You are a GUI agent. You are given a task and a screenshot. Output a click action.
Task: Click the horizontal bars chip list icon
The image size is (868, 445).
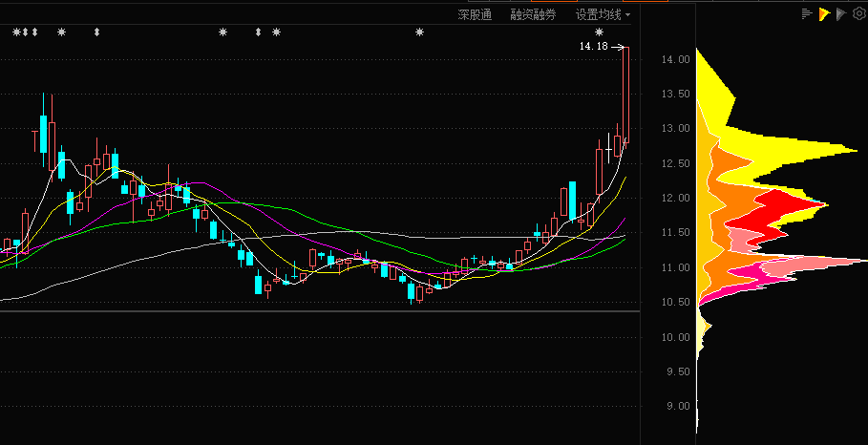click(807, 13)
